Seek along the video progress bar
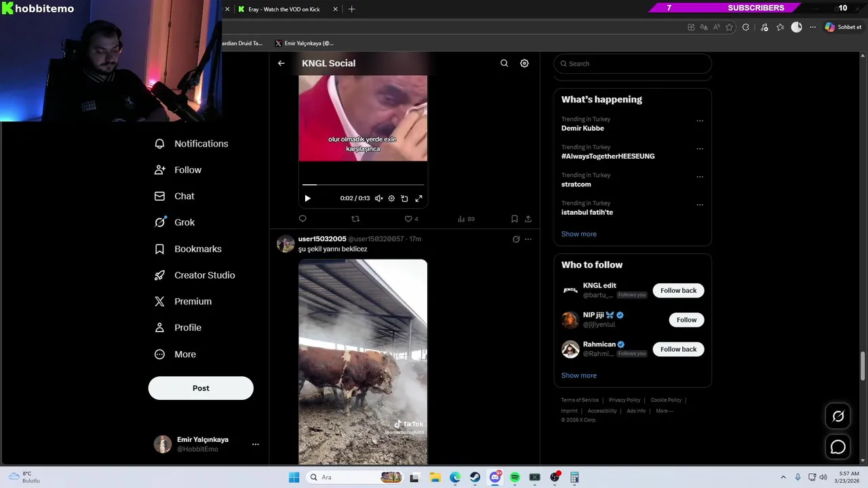This screenshot has height=488, width=868. tap(363, 184)
